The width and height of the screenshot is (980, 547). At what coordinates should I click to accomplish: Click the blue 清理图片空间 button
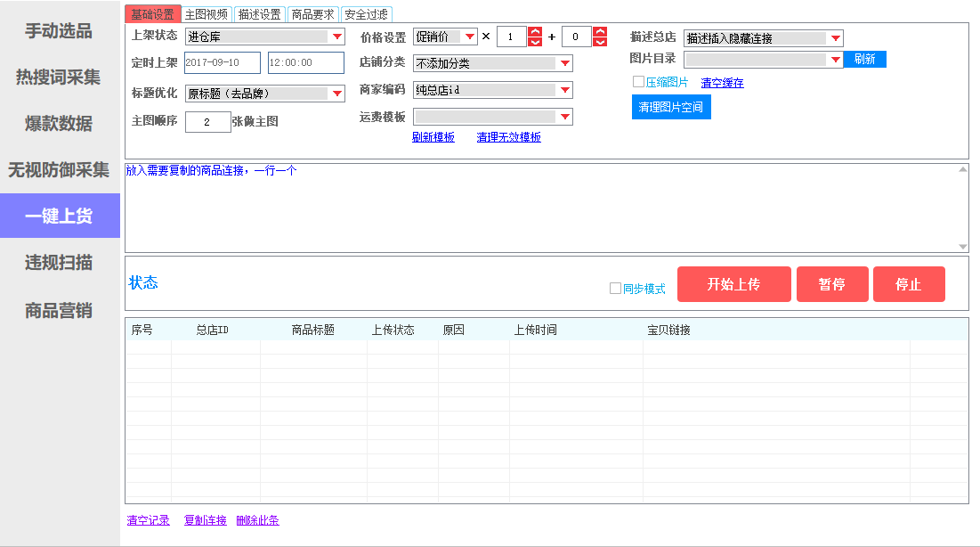tap(671, 107)
